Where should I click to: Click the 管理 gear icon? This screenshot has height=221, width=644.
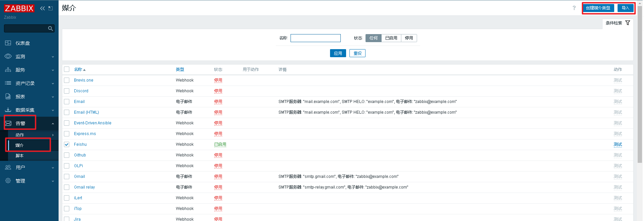click(8, 181)
